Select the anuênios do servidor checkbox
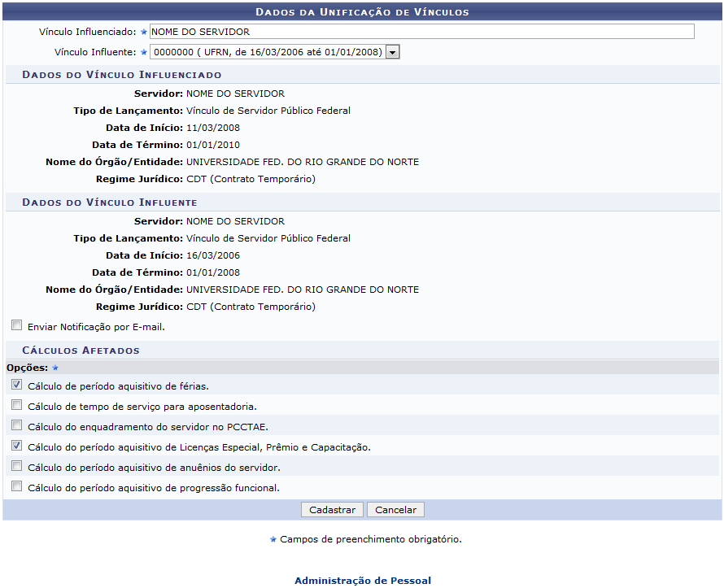The width and height of the screenshot is (724, 588). (17, 466)
